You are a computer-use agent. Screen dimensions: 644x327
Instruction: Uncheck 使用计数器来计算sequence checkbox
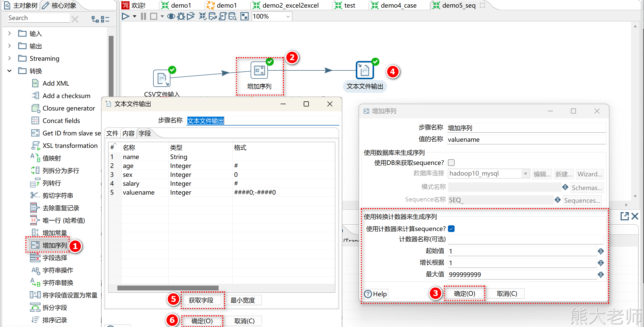pos(451,229)
